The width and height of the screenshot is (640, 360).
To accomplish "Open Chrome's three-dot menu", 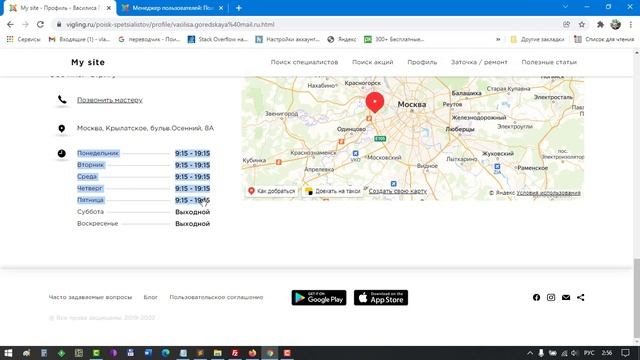I will (x=631, y=24).
